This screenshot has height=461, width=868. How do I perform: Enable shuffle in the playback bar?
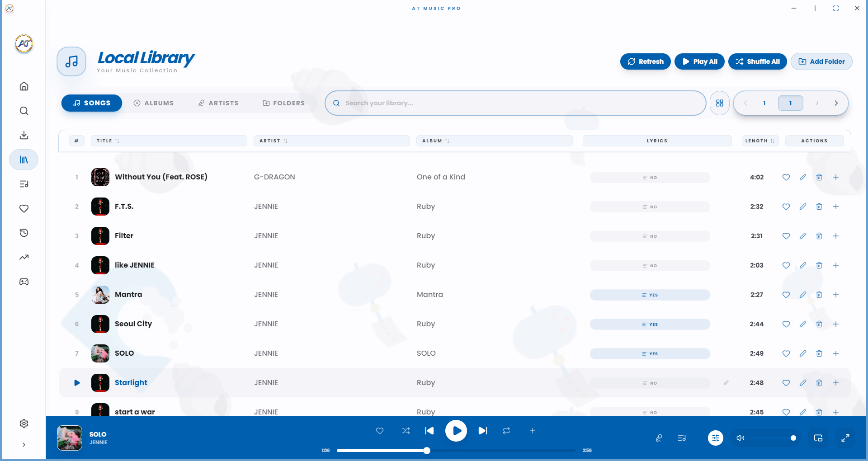[x=406, y=431]
